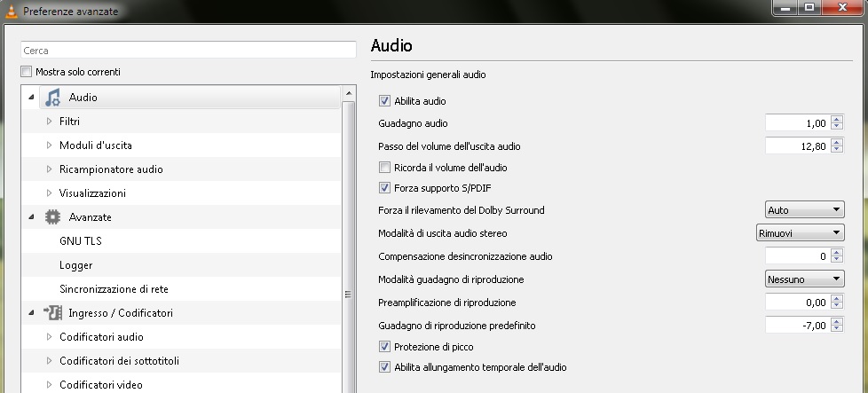The image size is (868, 393).
Task: Open the Modalità di uscita audio stereo dropdown
Action: click(801, 233)
